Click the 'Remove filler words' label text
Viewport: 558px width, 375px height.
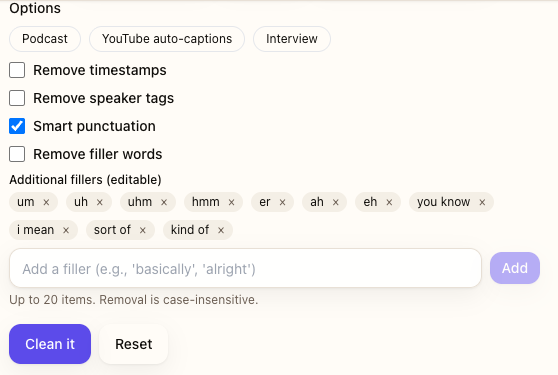click(x=98, y=154)
